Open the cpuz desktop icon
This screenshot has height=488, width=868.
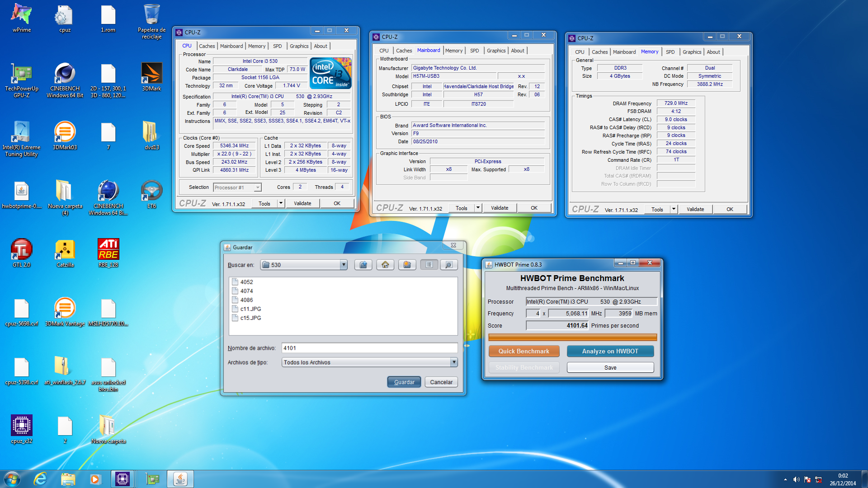65,18
